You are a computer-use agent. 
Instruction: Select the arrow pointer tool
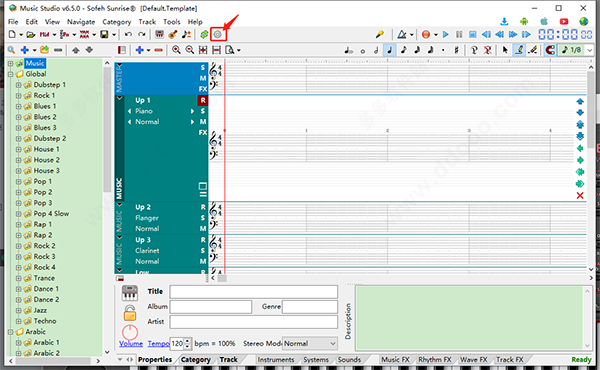[505, 50]
